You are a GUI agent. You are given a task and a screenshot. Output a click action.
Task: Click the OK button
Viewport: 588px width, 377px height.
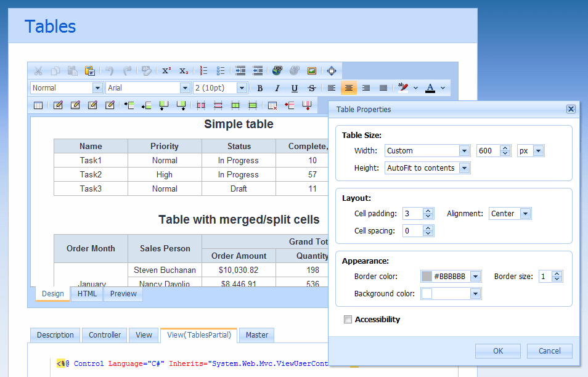pyautogui.click(x=497, y=351)
